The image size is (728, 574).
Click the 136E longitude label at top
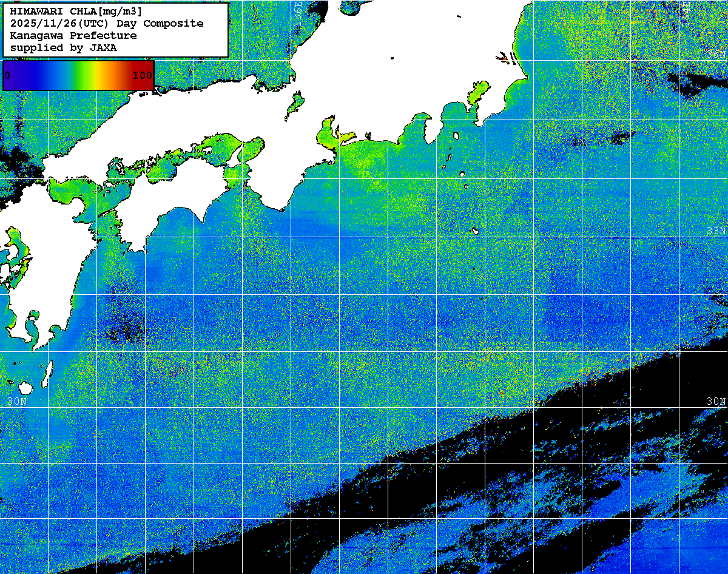coord(298,12)
